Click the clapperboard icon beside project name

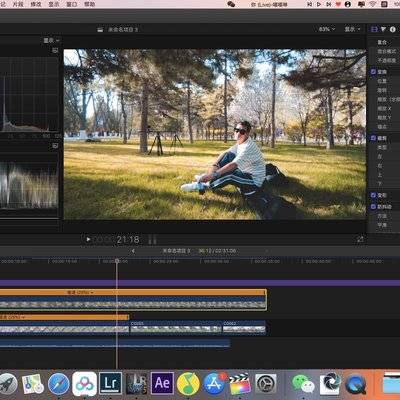tap(100, 30)
